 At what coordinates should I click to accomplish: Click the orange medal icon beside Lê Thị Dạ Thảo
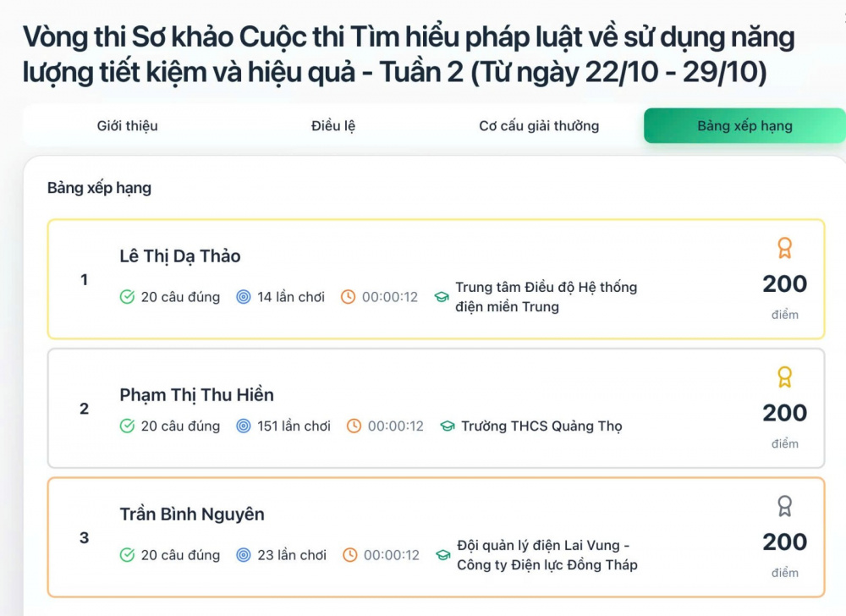point(785,248)
